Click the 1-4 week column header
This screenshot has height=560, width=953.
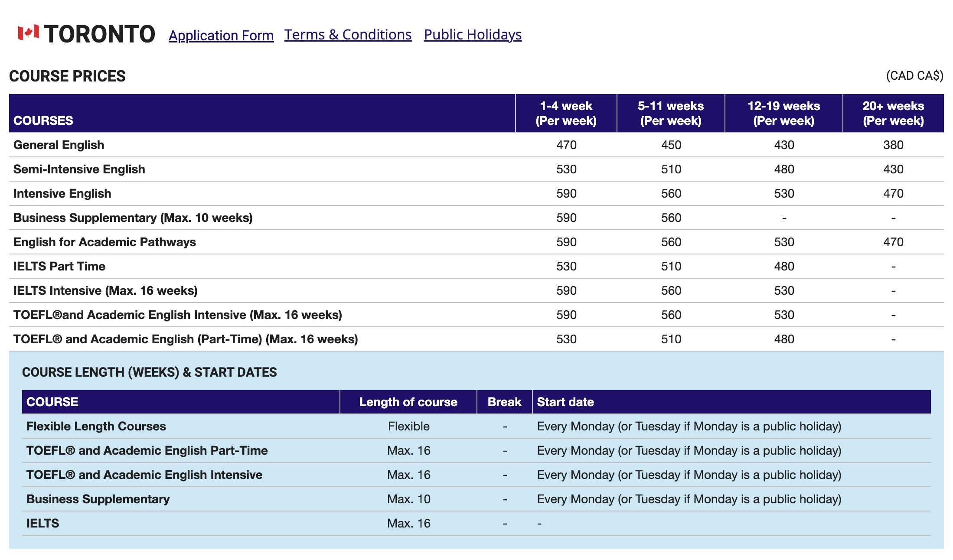[x=566, y=113]
